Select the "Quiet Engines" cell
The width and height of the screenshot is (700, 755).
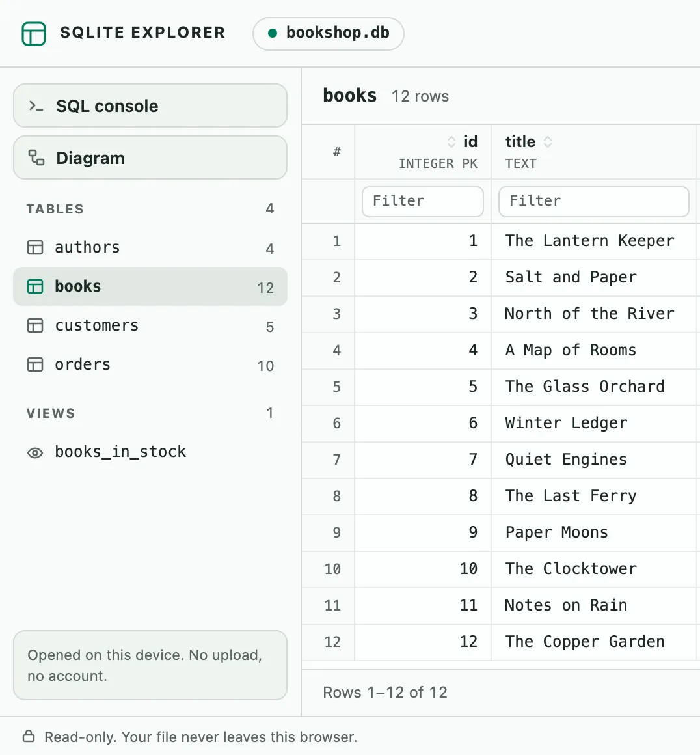(595, 460)
